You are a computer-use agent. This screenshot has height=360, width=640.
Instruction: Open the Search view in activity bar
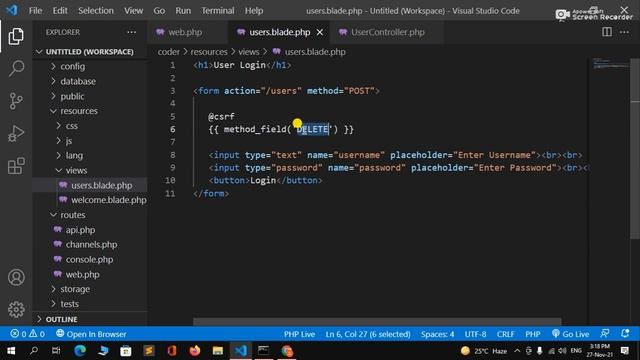coord(16,68)
